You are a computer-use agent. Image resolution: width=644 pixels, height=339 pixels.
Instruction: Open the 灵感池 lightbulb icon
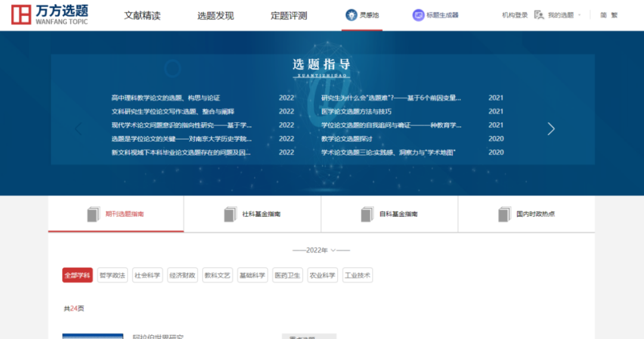(x=351, y=15)
